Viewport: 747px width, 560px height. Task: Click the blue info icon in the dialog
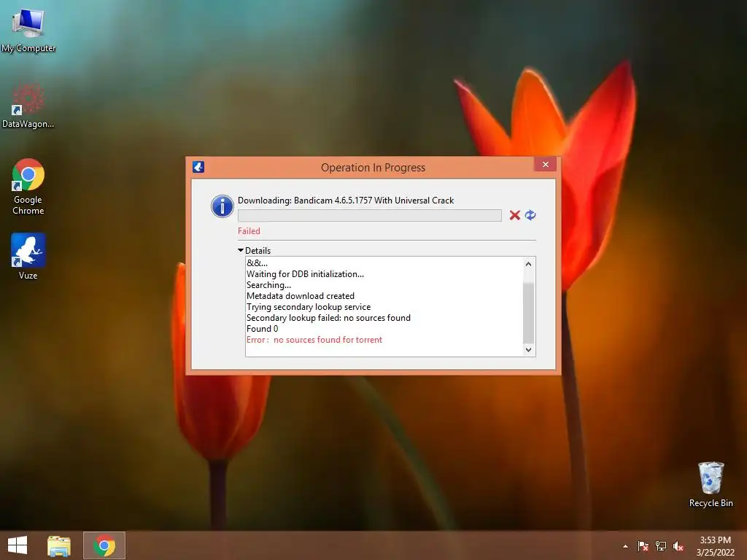[222, 206]
